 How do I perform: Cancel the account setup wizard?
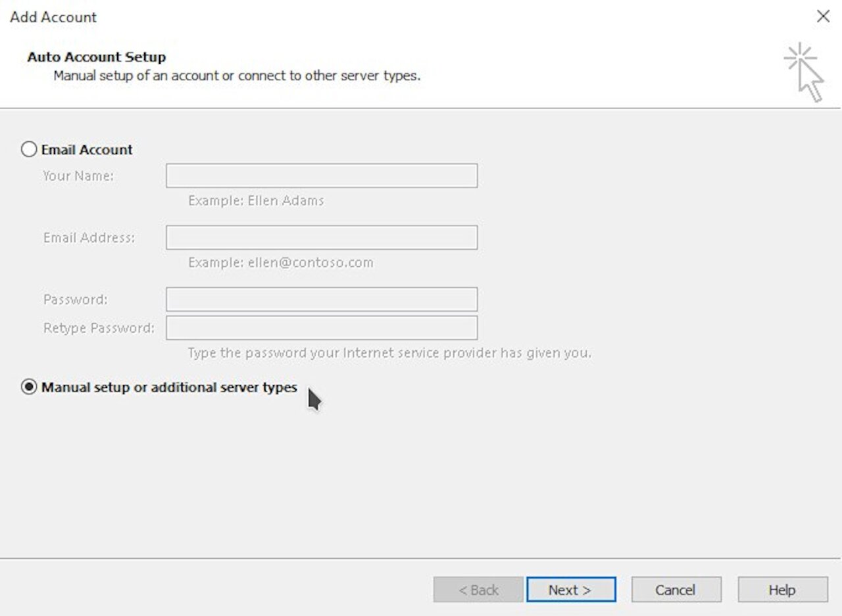click(x=676, y=589)
